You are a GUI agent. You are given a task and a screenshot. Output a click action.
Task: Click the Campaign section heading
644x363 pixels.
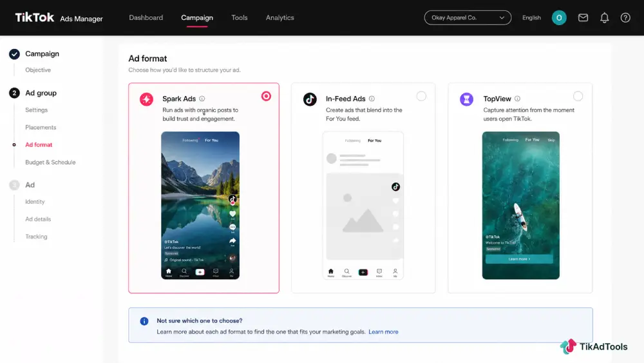click(42, 54)
